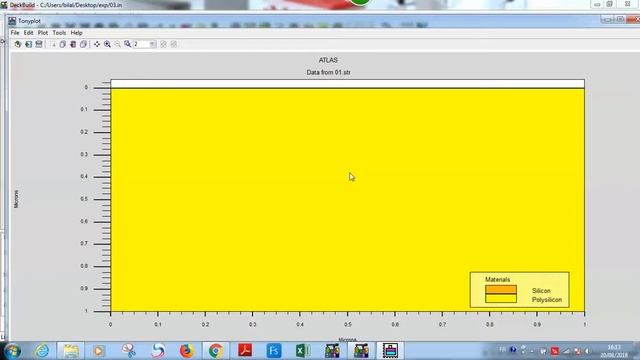This screenshot has width=640, height=360.
Task: Click the Materials legend title
Action: coord(497,280)
